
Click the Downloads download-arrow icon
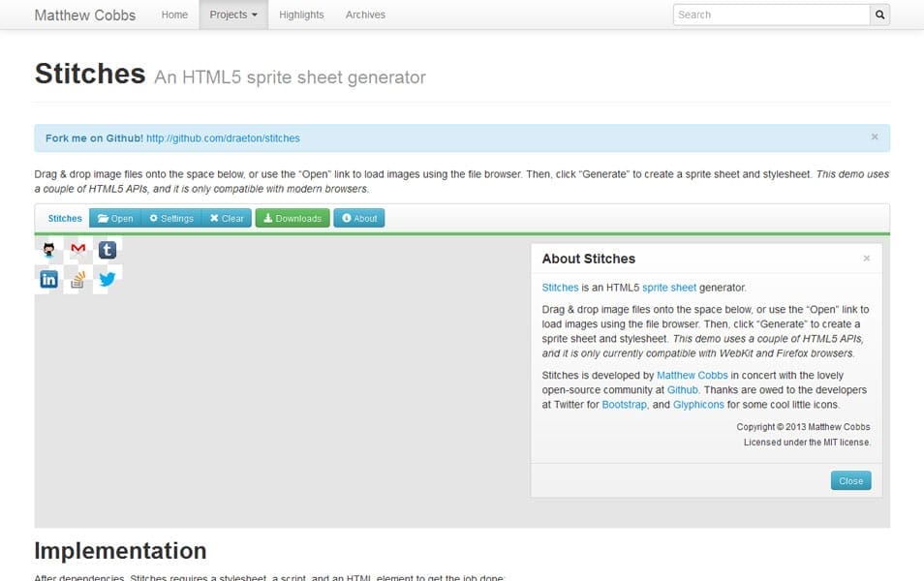tap(268, 218)
